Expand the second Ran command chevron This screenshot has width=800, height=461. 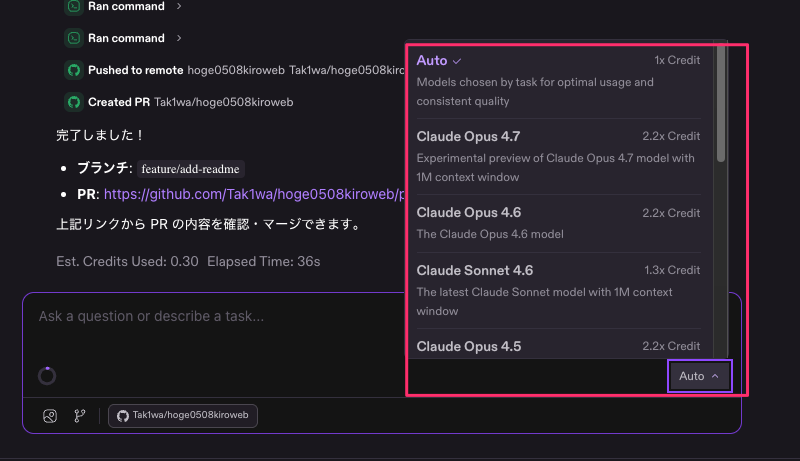179,38
